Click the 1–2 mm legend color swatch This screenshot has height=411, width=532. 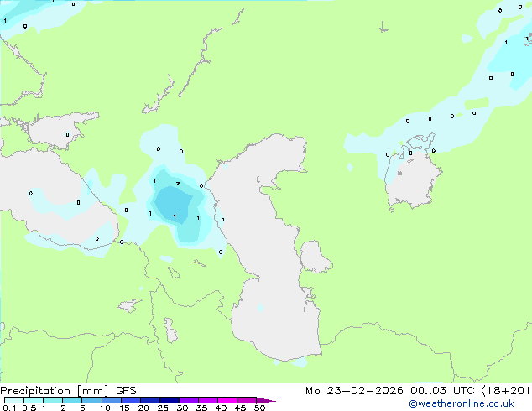point(53,400)
